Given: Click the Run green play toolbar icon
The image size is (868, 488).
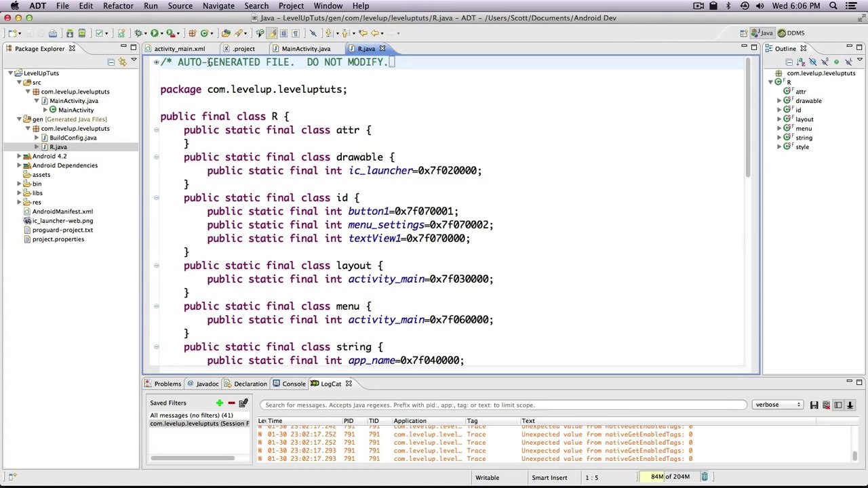Looking at the screenshot, I should click(155, 33).
